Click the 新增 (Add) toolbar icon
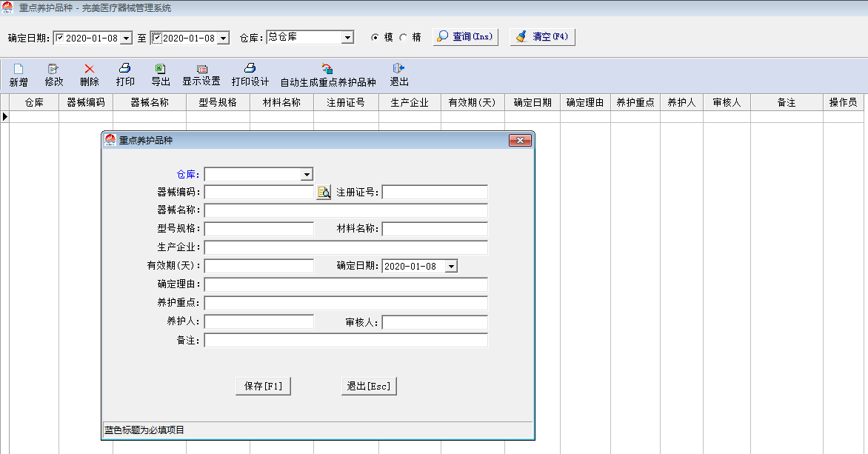Viewport: 868px width, 454px height. pos(19,69)
